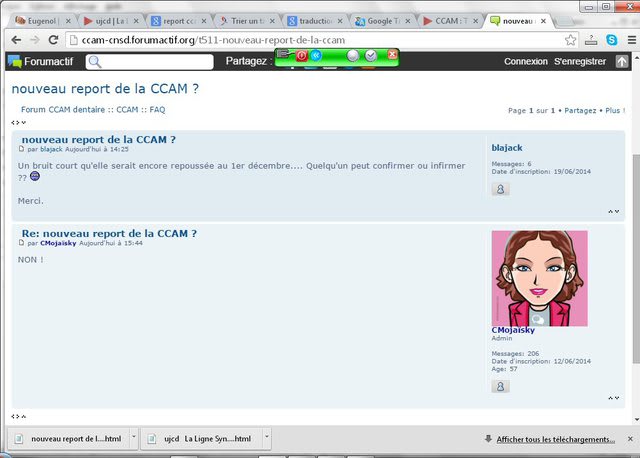The width and height of the screenshot is (640, 458).
Task: Click the bookmark star in address bar
Action: pos(570,40)
